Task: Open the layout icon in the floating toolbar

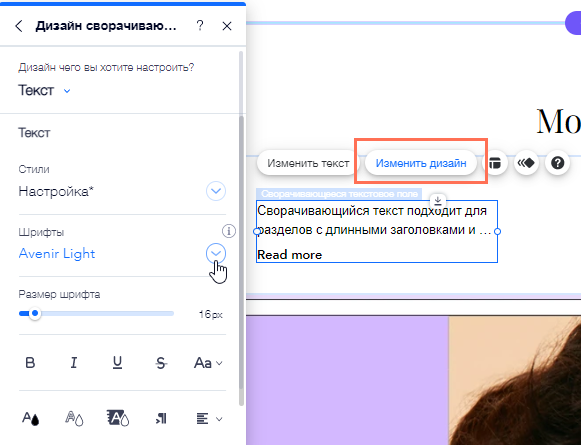Action: tap(495, 163)
